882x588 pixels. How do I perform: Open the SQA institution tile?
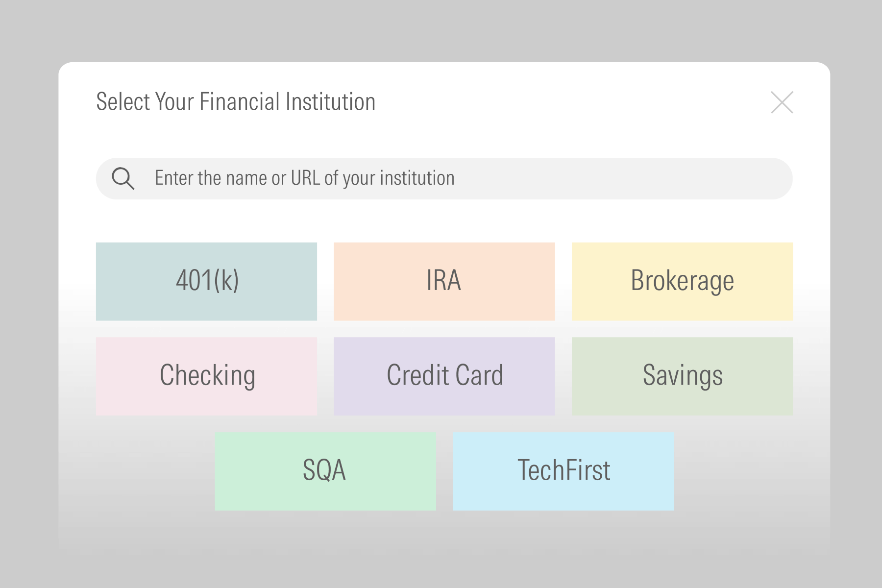325,471
